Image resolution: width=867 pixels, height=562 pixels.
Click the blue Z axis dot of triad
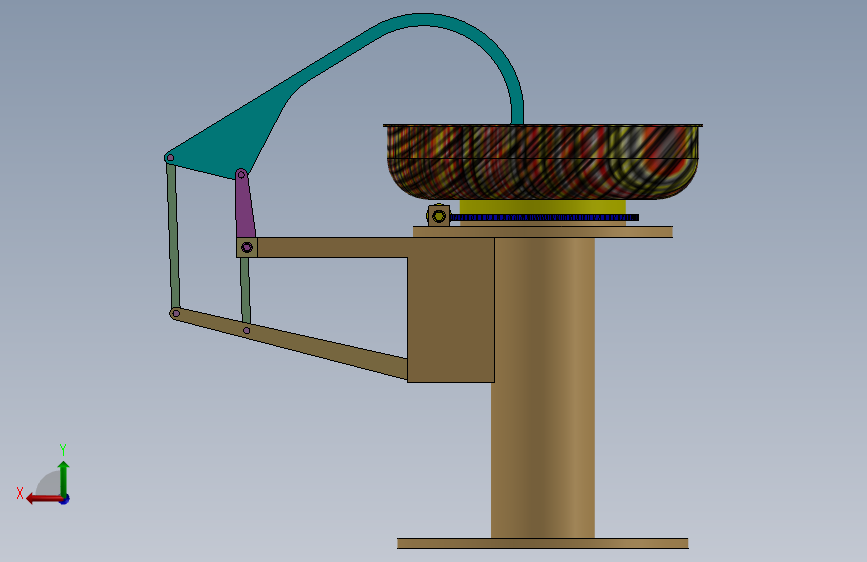(x=65, y=499)
